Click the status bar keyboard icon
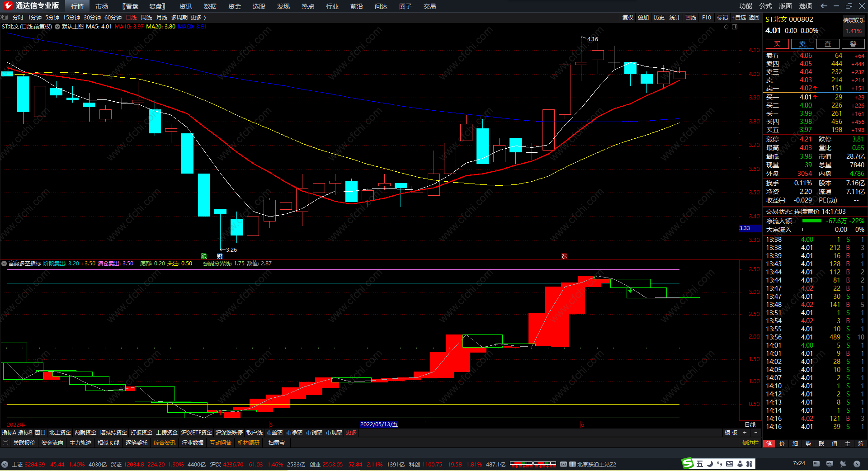Image resolution: width=868 pixels, height=471 pixels. [x=816, y=464]
